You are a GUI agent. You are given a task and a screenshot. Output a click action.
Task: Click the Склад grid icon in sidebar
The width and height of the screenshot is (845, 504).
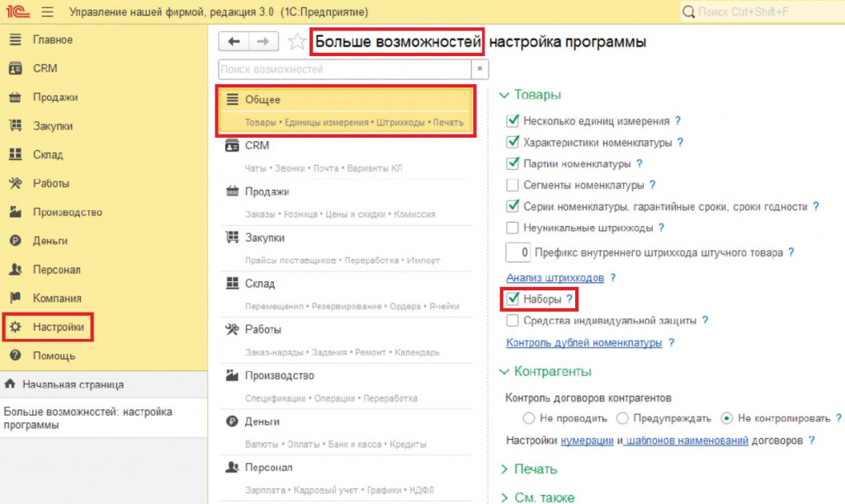15,154
